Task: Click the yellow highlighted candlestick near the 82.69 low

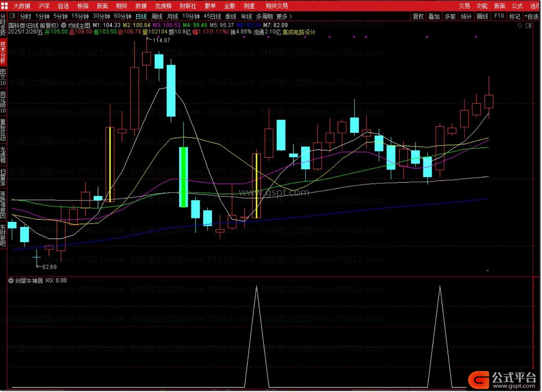Action: click(x=110, y=164)
